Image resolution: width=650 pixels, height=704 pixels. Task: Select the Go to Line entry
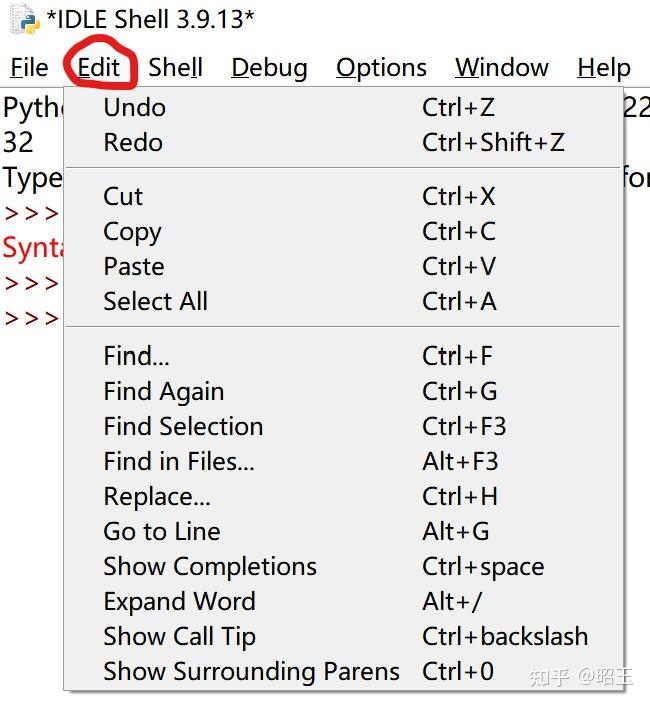click(x=162, y=531)
